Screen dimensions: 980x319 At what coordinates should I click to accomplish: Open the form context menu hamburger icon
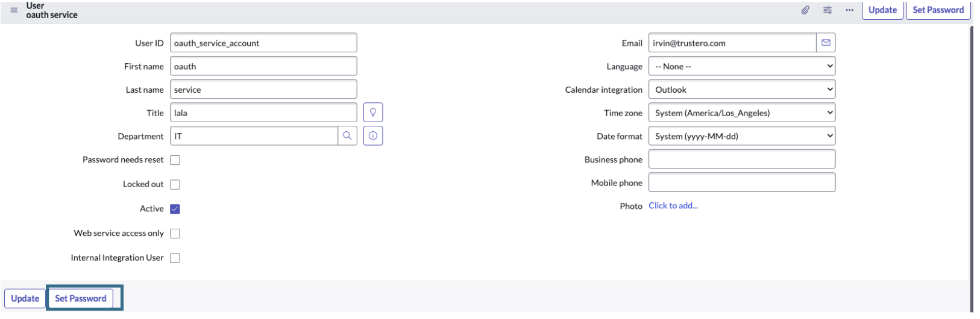[x=14, y=10]
